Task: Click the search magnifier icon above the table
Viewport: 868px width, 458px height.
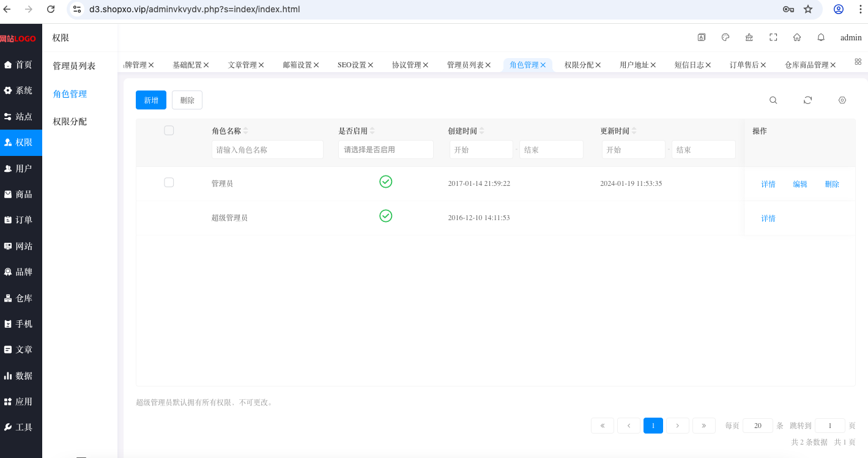Action: (x=773, y=100)
